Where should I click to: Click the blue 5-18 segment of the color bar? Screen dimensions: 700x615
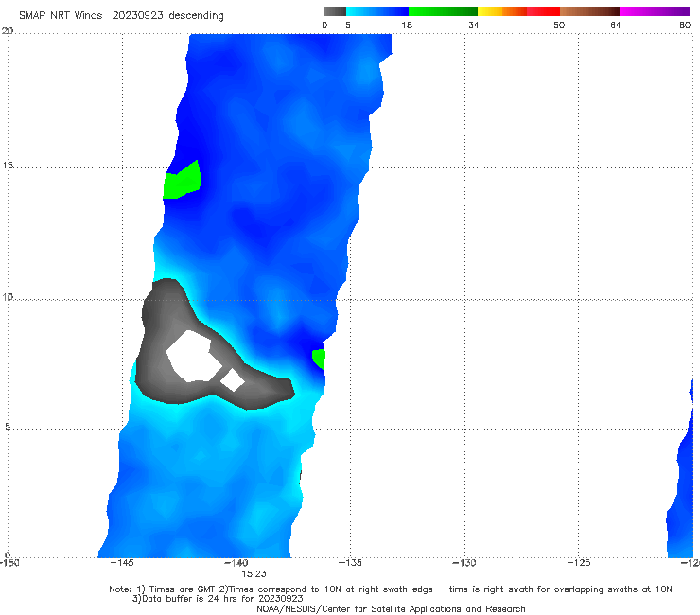[377, 11]
